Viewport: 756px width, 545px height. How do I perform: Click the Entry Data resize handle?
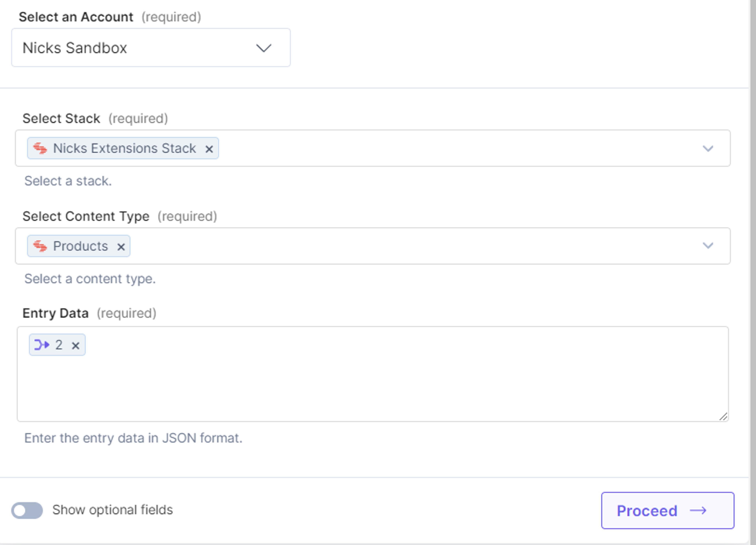tap(723, 416)
